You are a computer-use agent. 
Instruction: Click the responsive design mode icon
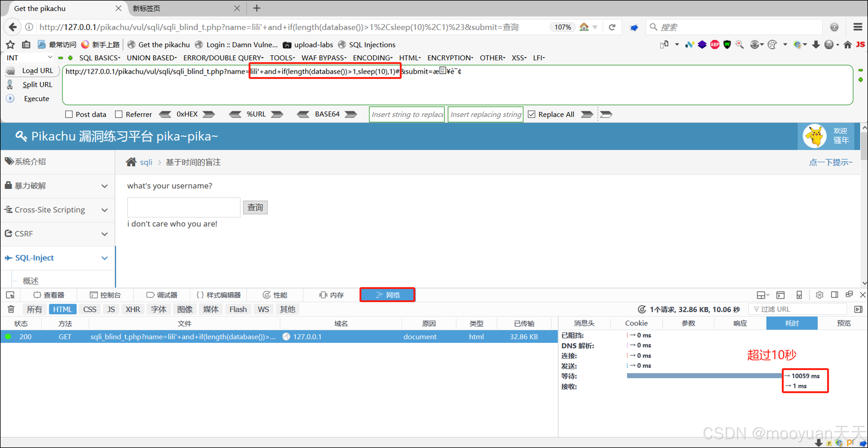[799, 295]
